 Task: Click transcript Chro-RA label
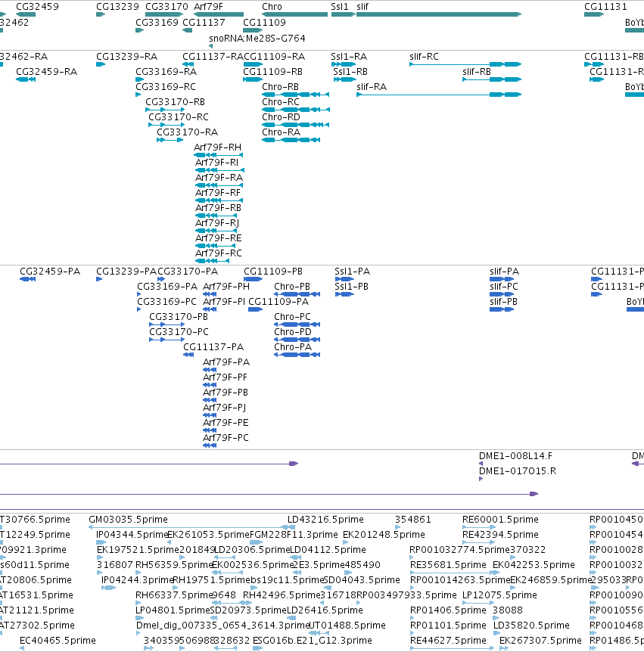[281, 132]
